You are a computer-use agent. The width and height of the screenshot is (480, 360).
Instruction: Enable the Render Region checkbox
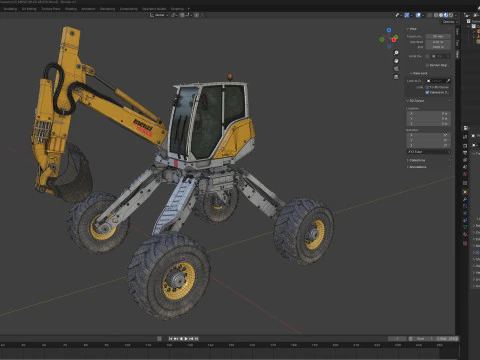(x=427, y=65)
